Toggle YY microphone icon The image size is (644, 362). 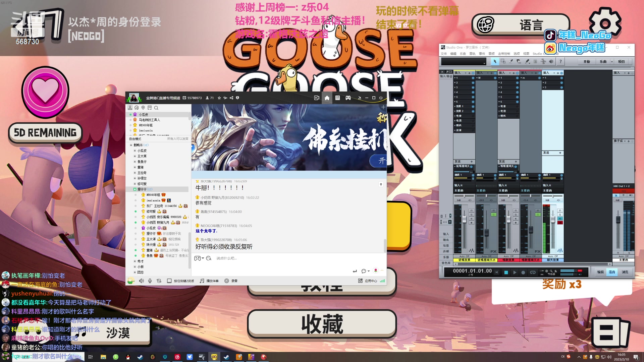point(150,281)
